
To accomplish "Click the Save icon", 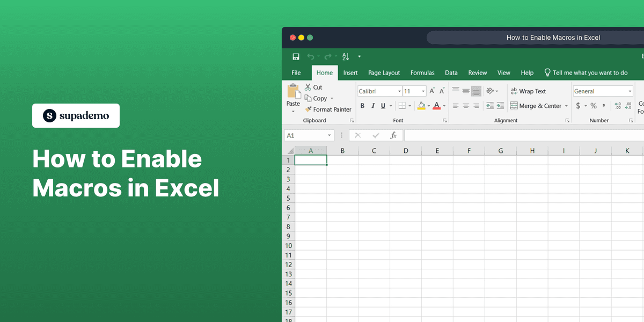I will tap(295, 56).
